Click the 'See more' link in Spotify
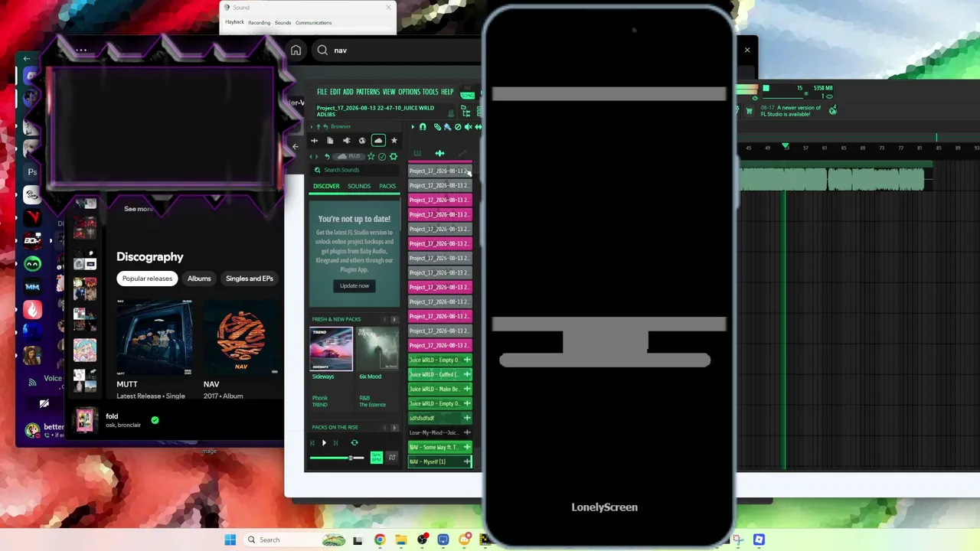Screen dimensions: 980x551 pos(139,209)
